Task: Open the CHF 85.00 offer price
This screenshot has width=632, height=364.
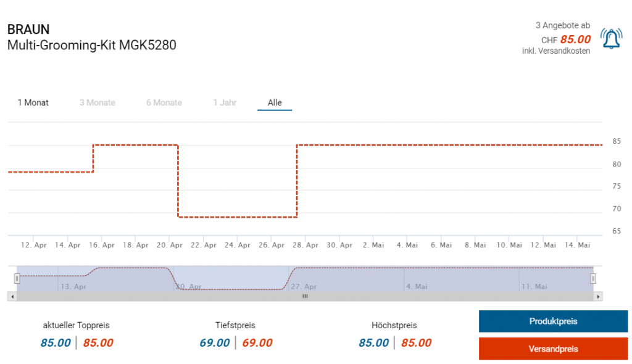Action: (575, 39)
